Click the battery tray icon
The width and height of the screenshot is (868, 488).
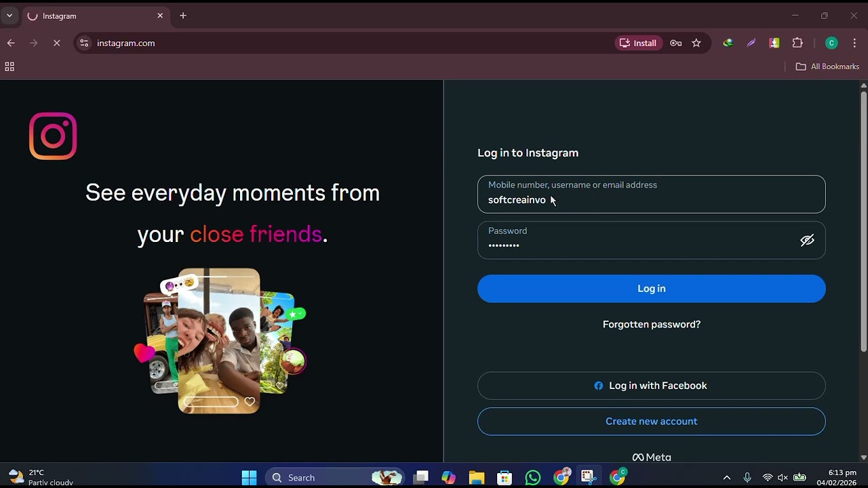pos(800,478)
